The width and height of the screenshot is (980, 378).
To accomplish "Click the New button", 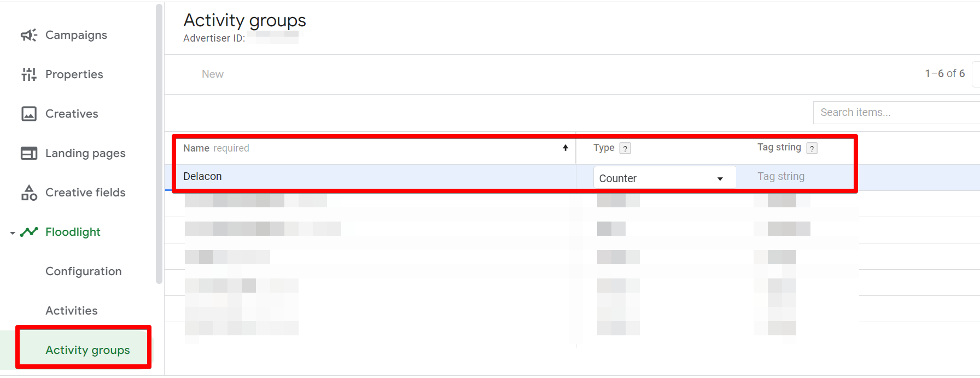I will 212,74.
